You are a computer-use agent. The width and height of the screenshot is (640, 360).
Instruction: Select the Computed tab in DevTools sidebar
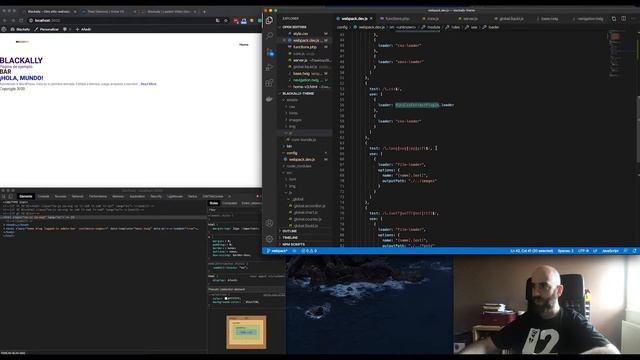click(229, 203)
